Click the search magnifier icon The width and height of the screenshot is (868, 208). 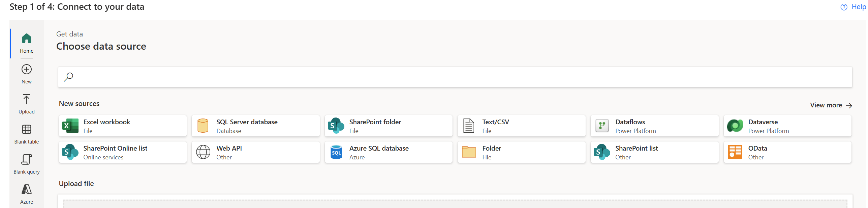click(68, 77)
